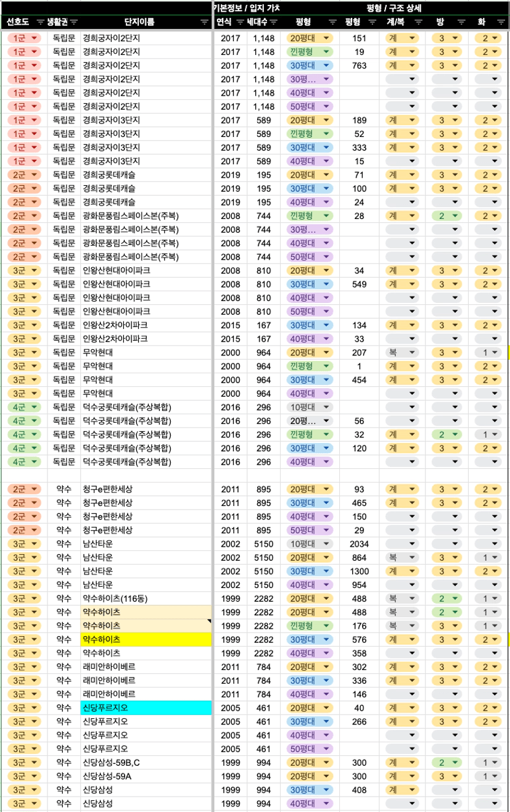Open the 방 2 chip in the 덕수궁롯데캐슬 row
This screenshot has height=812, width=510.
pos(447,434)
